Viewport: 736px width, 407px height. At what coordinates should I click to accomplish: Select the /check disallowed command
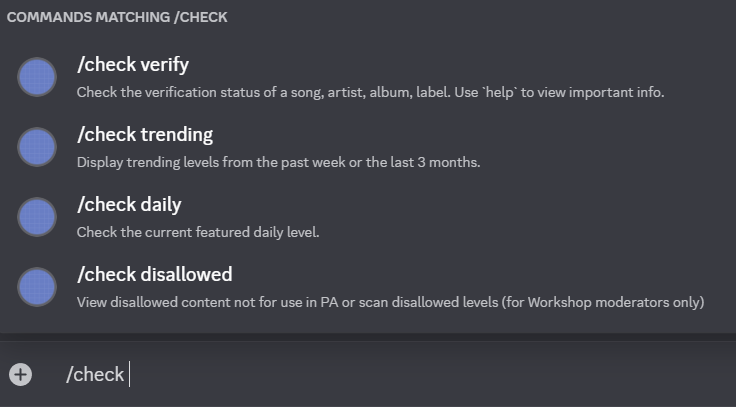(x=154, y=275)
